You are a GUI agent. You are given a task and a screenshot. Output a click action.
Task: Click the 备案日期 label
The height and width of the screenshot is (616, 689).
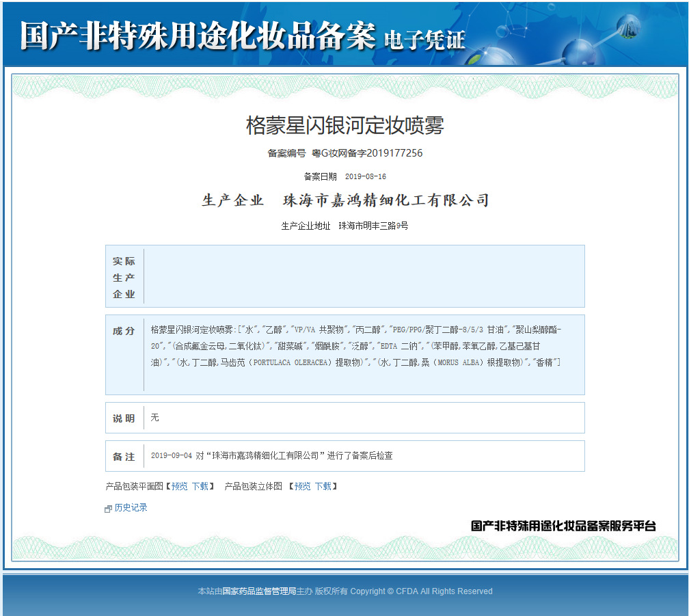click(x=321, y=176)
